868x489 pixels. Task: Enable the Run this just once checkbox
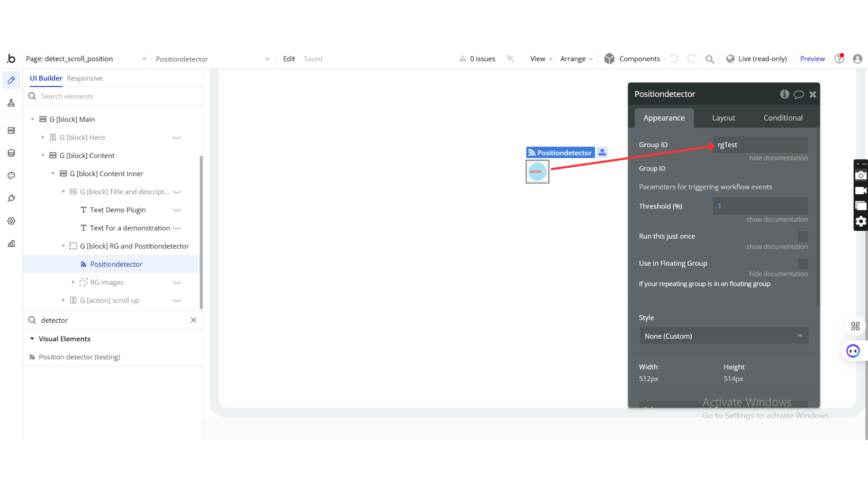coord(802,237)
